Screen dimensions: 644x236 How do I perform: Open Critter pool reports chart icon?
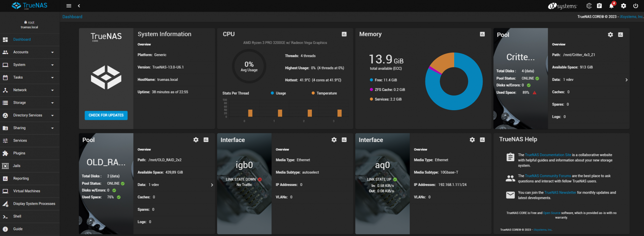(621, 35)
